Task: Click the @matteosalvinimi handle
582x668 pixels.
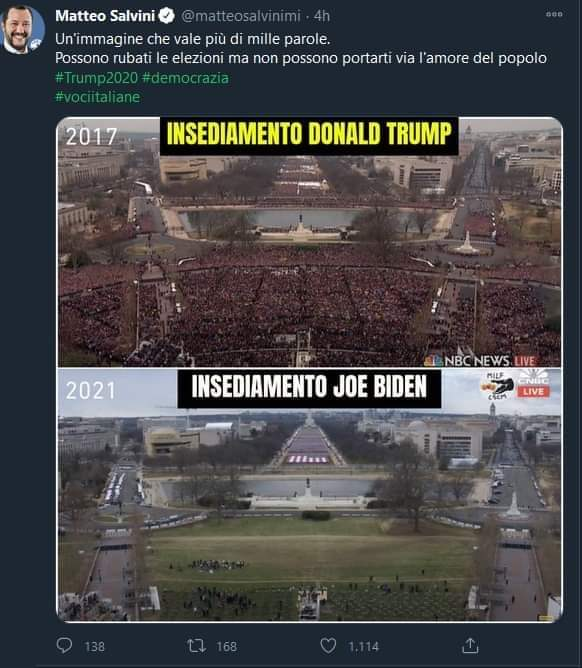Action: pyautogui.click(x=241, y=16)
